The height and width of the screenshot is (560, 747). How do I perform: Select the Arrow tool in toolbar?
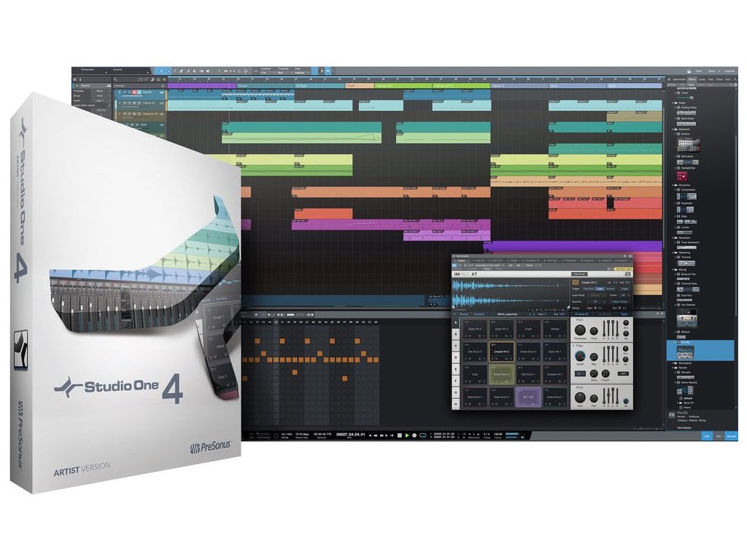(162, 71)
